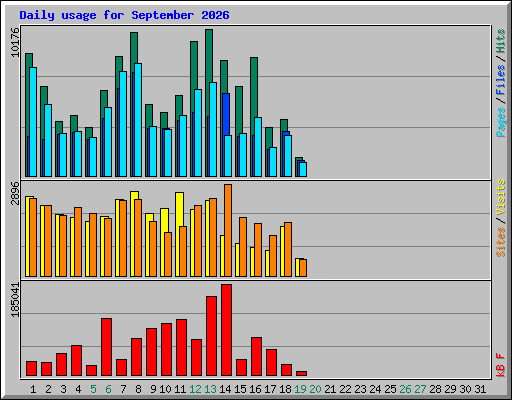Click day label 11 on the x-axis
Viewport: 512px width, 400px height.
[180, 389]
